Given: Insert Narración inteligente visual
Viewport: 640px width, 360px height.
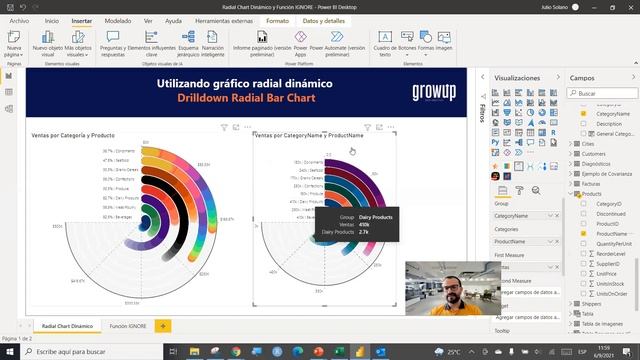Looking at the screenshot, I should pos(213,43).
